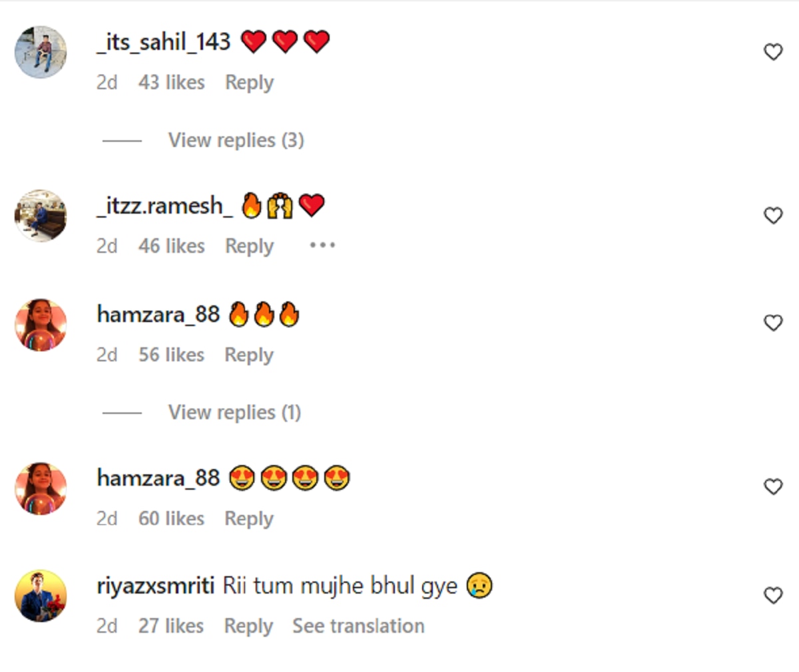Click See translation on riyazxsmriti comment
Screen dimensions: 799x672
click(358, 626)
